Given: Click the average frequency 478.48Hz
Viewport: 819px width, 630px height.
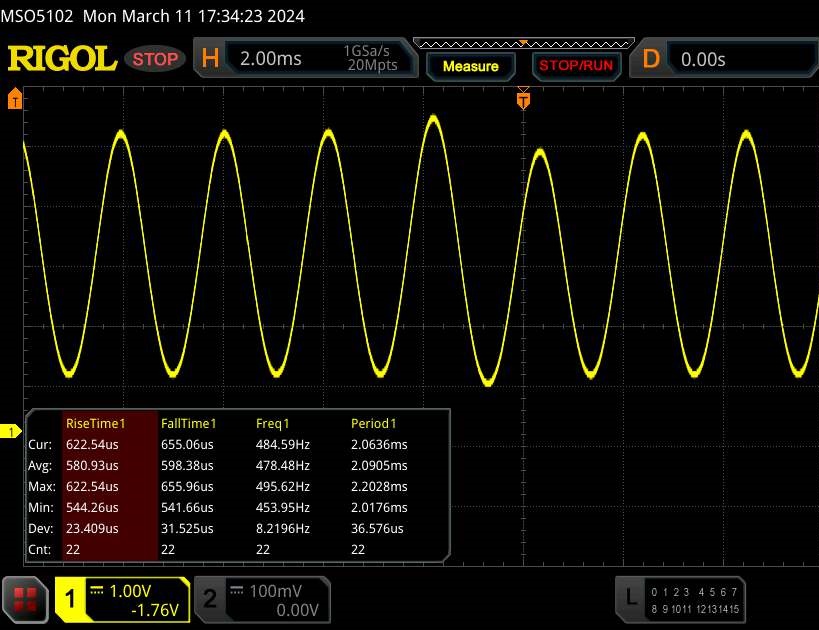Looking at the screenshot, I should click(x=283, y=465).
